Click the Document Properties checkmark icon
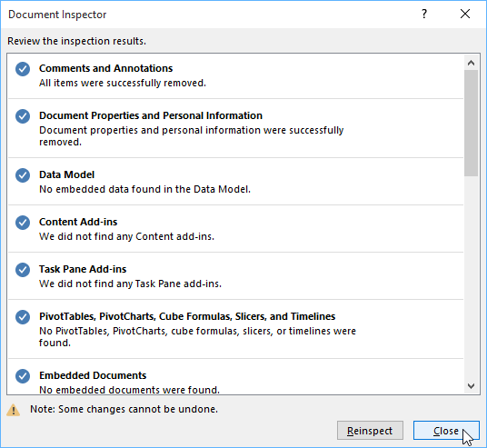Viewport: 487px width, 448px height. point(23,116)
